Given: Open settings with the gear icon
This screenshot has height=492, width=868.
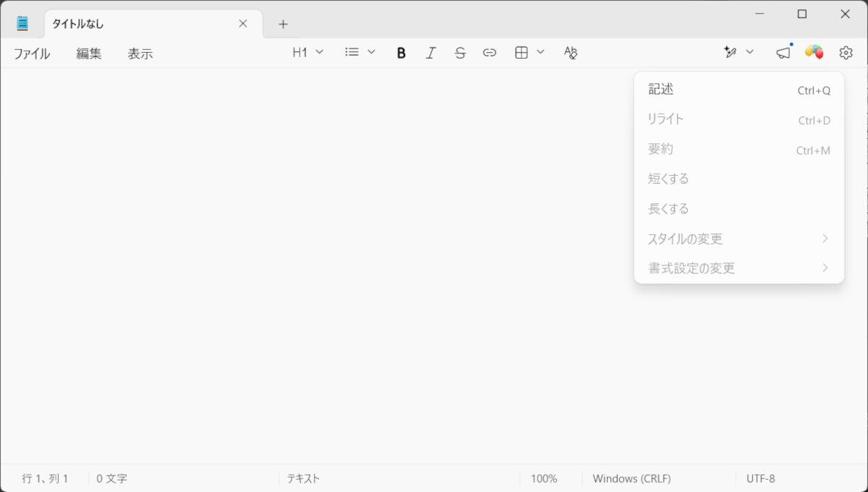Looking at the screenshot, I should (x=846, y=53).
